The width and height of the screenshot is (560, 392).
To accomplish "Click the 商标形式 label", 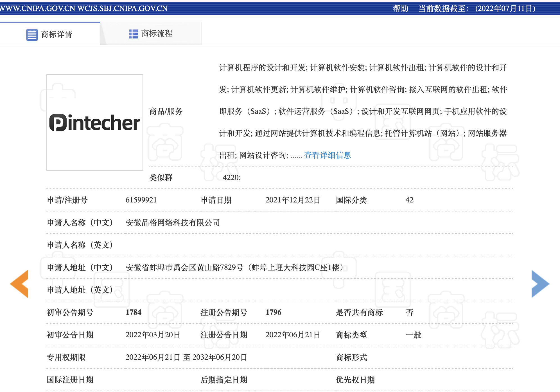I will point(351,357).
